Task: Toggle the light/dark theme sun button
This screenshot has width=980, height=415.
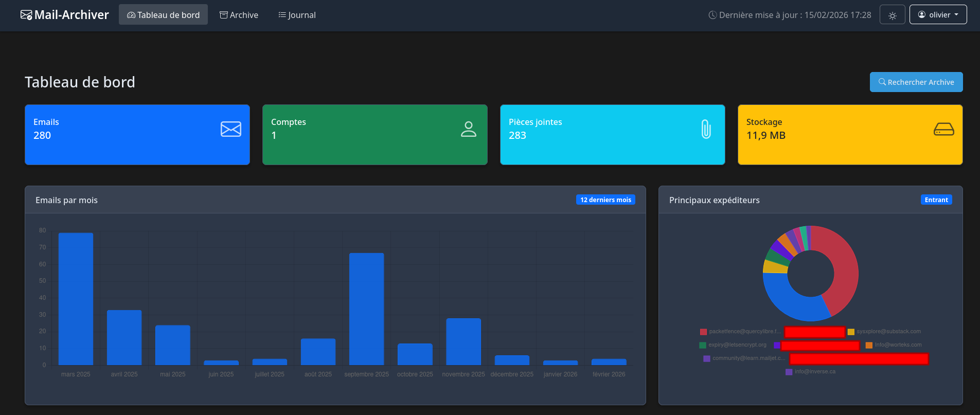Action: coord(893,15)
